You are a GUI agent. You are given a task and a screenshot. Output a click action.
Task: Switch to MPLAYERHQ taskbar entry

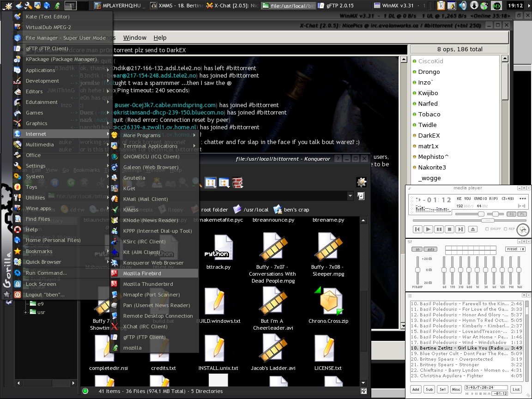[x=120, y=6]
